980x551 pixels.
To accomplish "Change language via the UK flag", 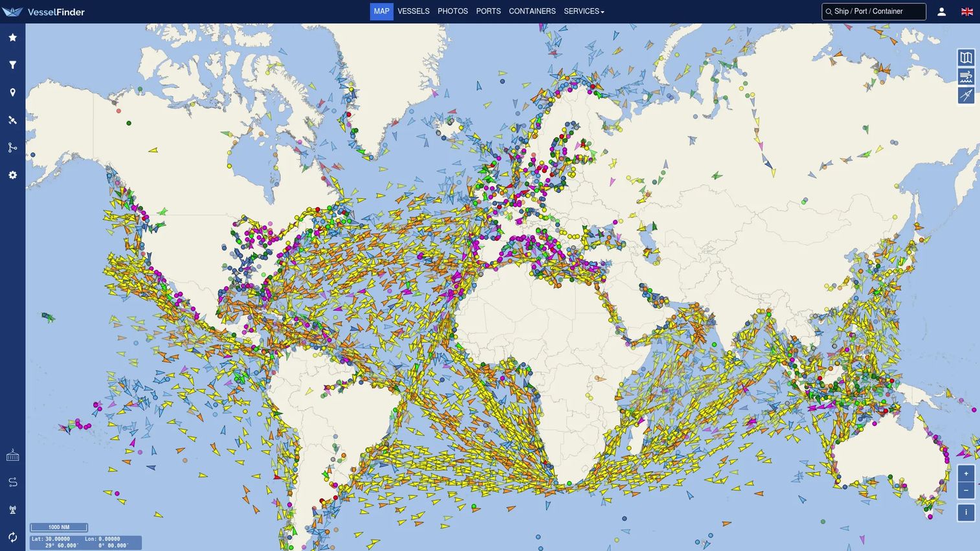I will pos(967,12).
